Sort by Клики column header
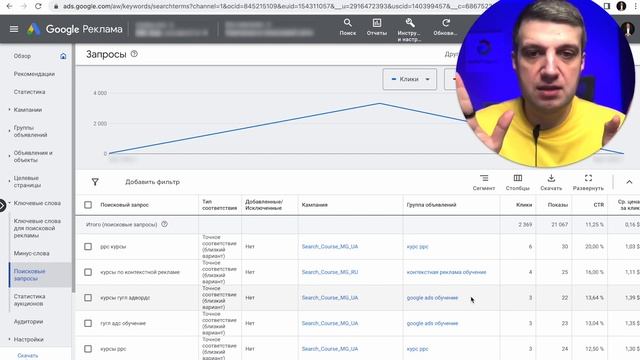The width and height of the screenshot is (640, 360). [x=524, y=205]
